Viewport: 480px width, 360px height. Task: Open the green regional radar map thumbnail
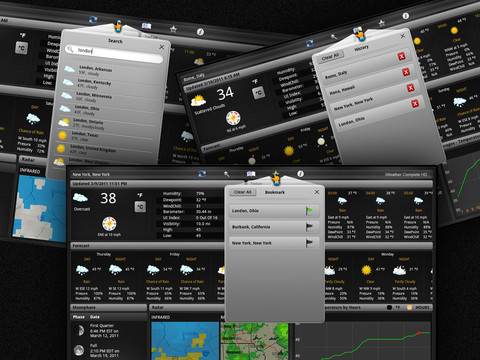tap(254, 341)
